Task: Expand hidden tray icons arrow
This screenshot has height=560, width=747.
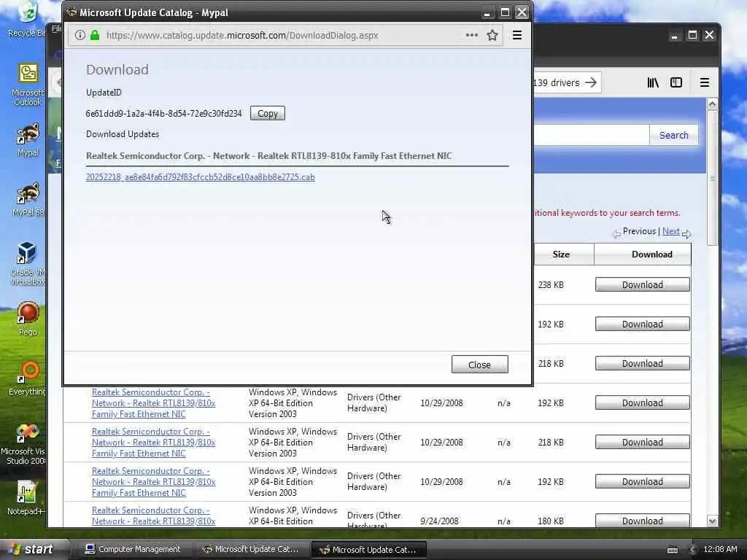Action: pyautogui.click(x=692, y=550)
